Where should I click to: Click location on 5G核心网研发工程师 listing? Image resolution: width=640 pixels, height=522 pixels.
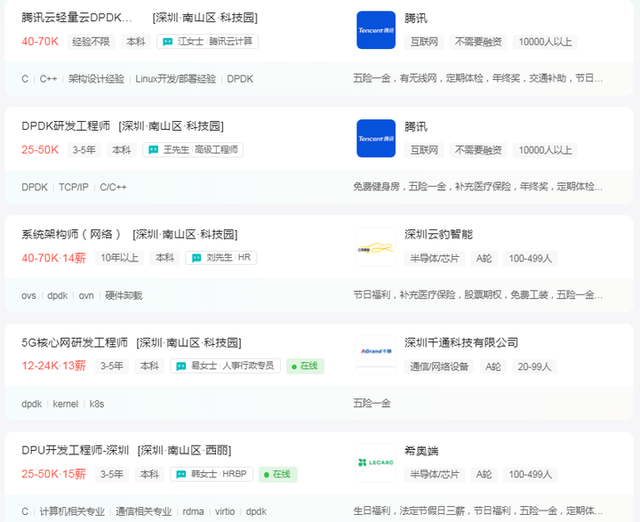189,342
